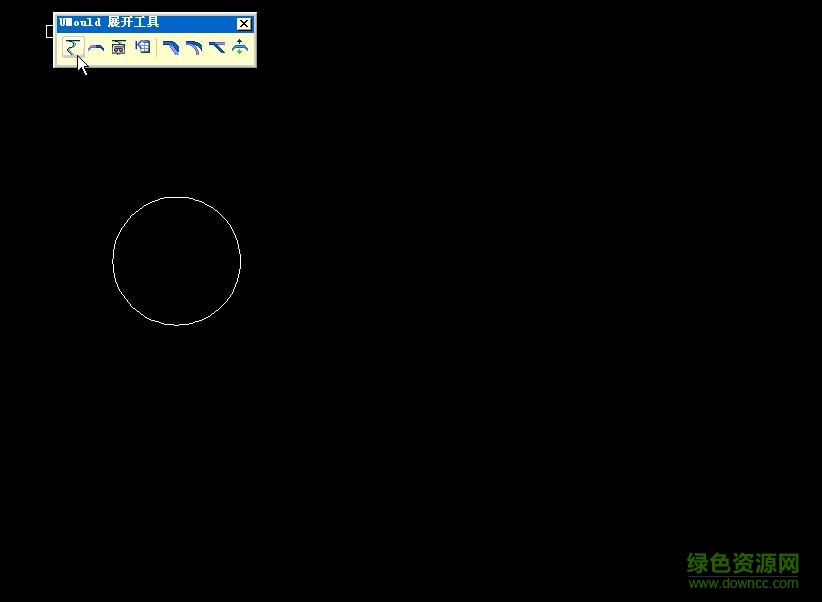The height and width of the screenshot is (602, 822).
Task: Select the white circle outline
Action: (177, 199)
